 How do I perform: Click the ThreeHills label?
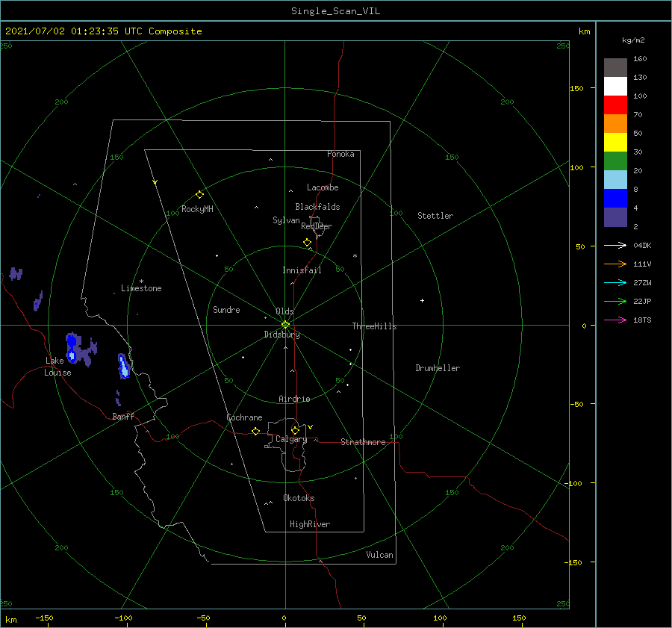[x=375, y=326]
